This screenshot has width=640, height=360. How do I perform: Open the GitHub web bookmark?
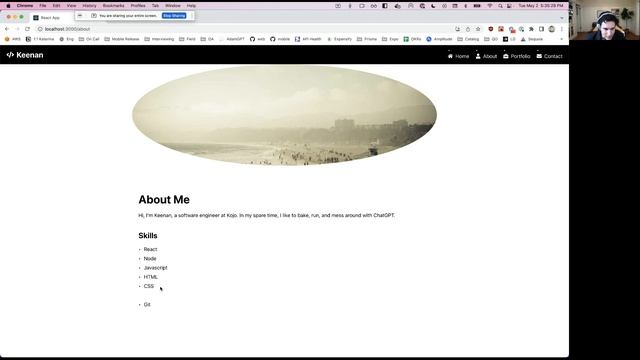click(257, 39)
